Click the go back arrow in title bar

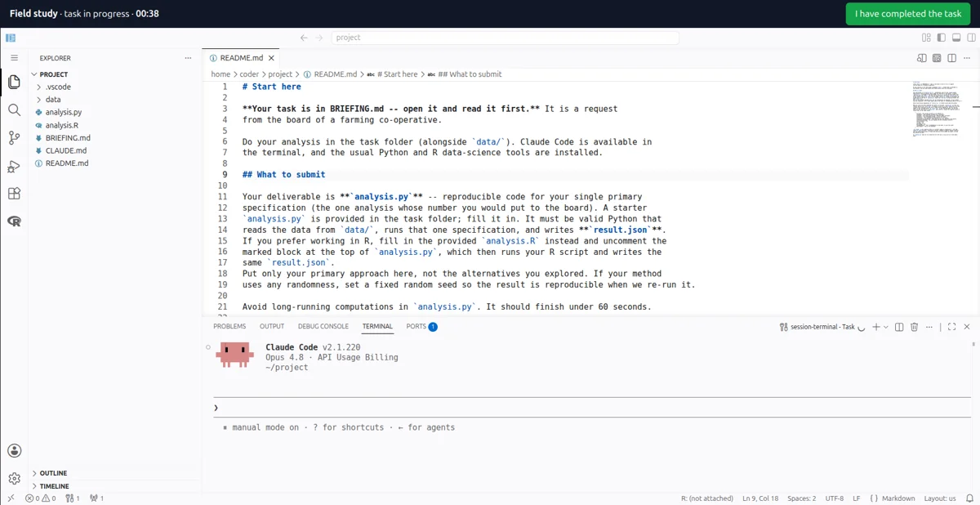pos(304,38)
